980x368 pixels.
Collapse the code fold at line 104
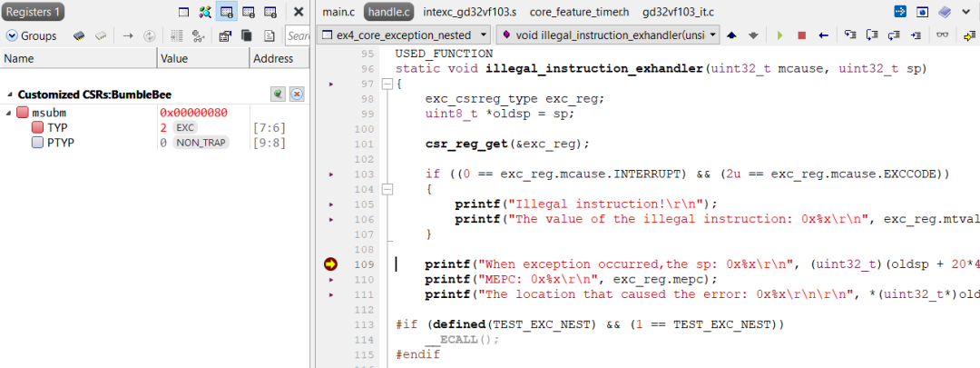[387, 189]
